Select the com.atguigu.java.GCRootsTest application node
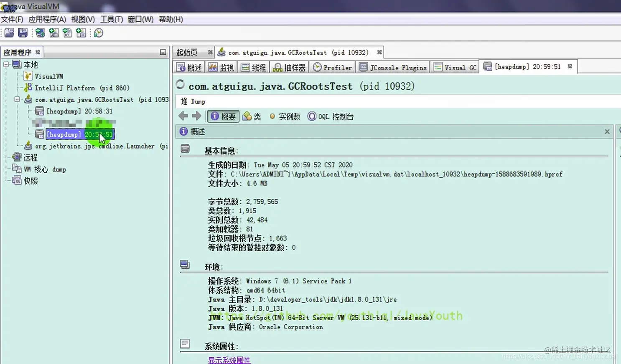 [96, 99]
